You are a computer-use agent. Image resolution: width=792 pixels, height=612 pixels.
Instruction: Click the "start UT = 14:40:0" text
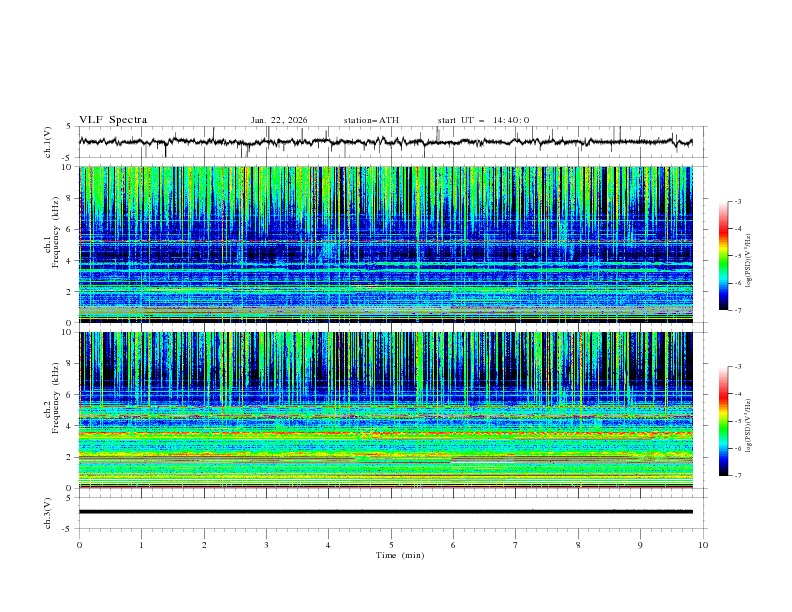(483, 120)
